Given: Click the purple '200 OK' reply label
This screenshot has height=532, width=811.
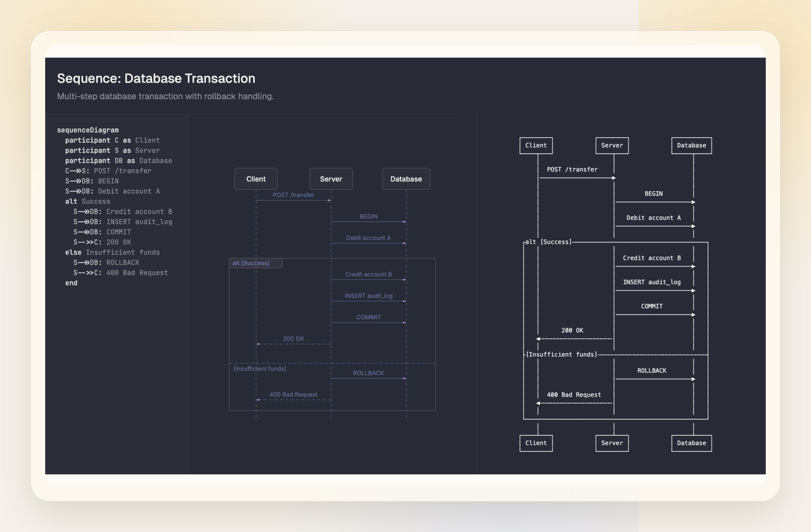Looking at the screenshot, I should 294,339.
